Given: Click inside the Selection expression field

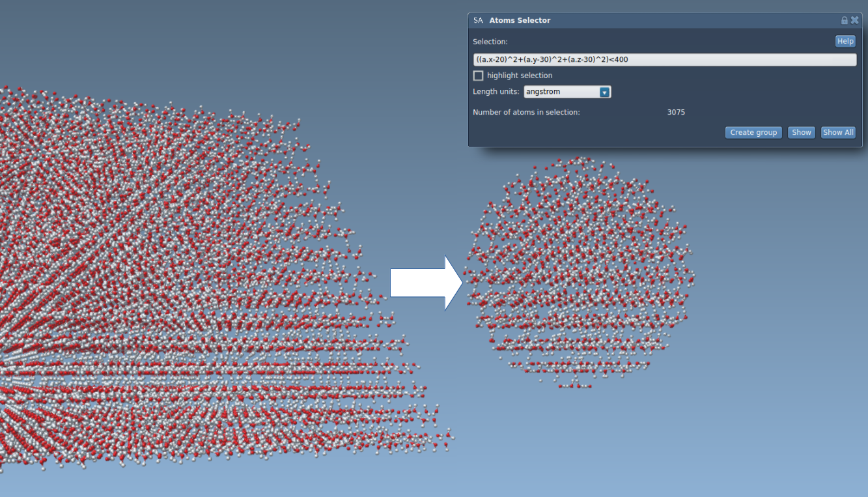Looking at the screenshot, I should 664,60.
